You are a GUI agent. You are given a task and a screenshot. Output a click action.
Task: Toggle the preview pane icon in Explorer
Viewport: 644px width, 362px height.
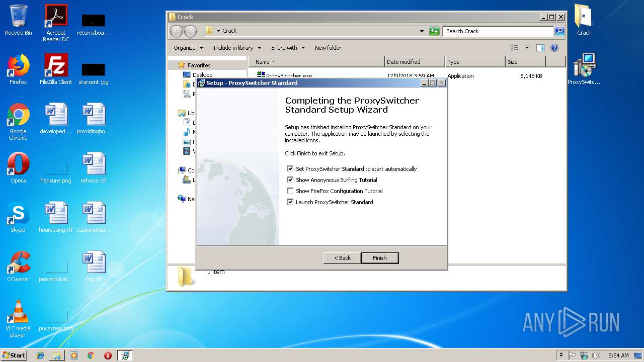pyautogui.click(x=540, y=48)
